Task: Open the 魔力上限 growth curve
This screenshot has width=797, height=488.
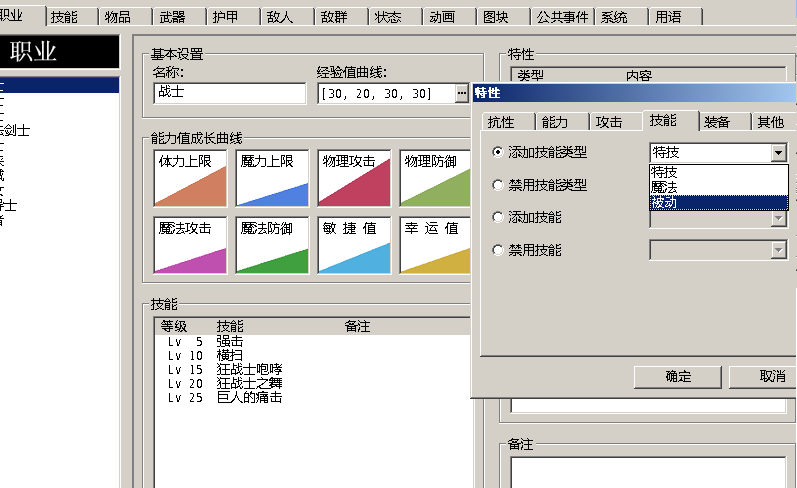Action: [x=272, y=178]
